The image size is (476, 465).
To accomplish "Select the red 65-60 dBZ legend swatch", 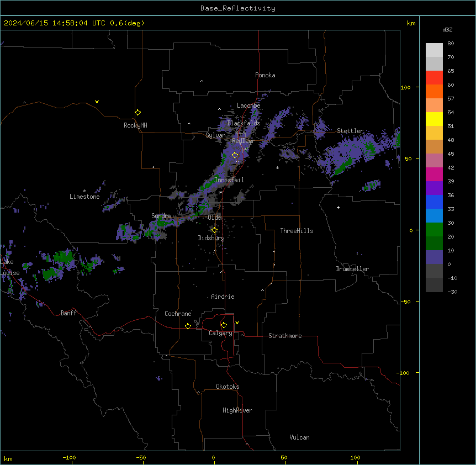I will (x=434, y=78).
